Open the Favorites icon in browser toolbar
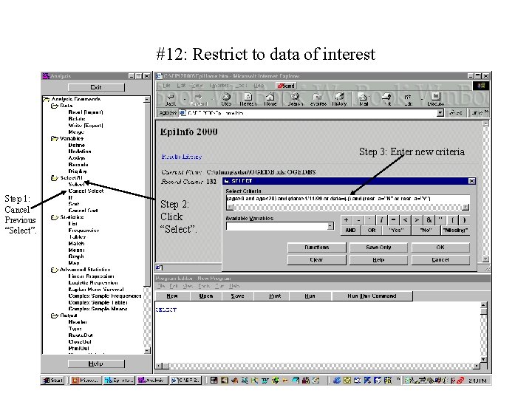Screen dimensions: 532x399 (318, 100)
